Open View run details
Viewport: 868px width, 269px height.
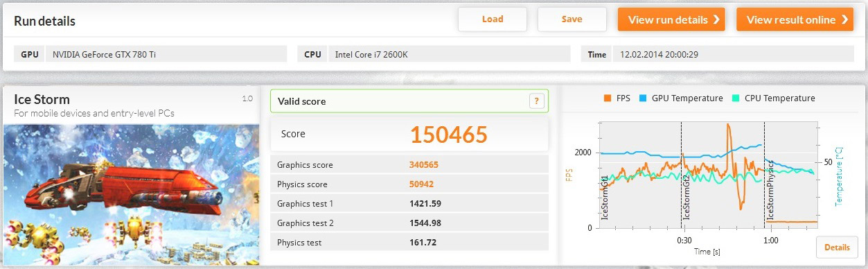(671, 19)
